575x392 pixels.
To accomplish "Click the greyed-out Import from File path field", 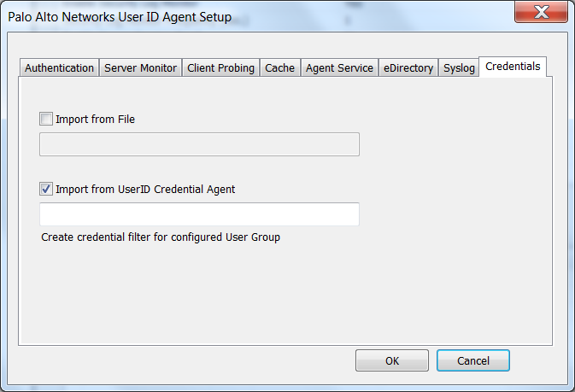I will pos(199,144).
